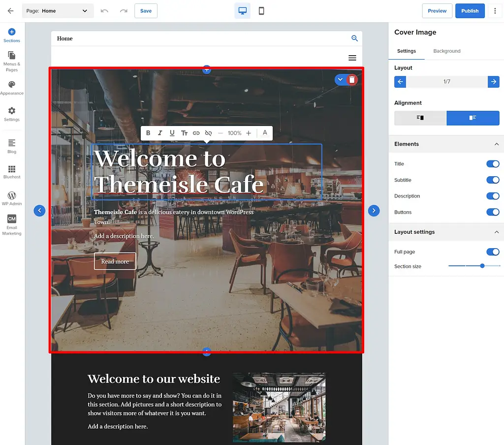Turn off the Buttons element
The image size is (504, 445).
coord(493,212)
